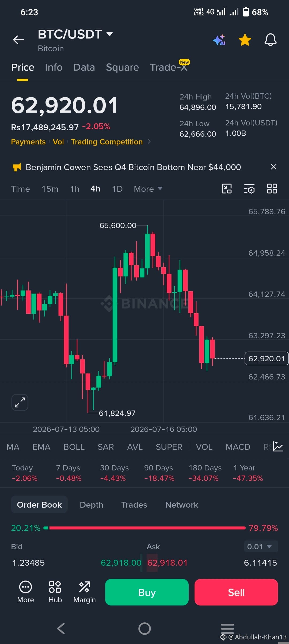Open the More menu icon at bottom
289x644 pixels.
[26, 592]
